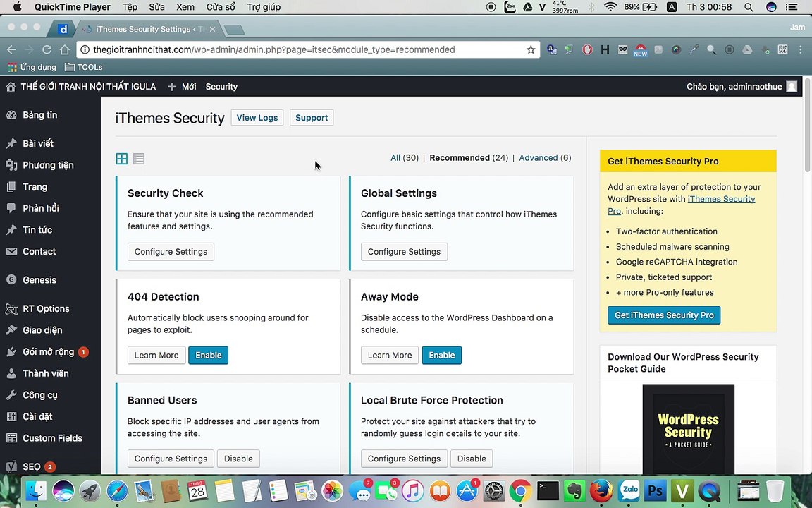This screenshot has width=812, height=508.
Task: Open the adminraothue account menu
Action: [742, 87]
